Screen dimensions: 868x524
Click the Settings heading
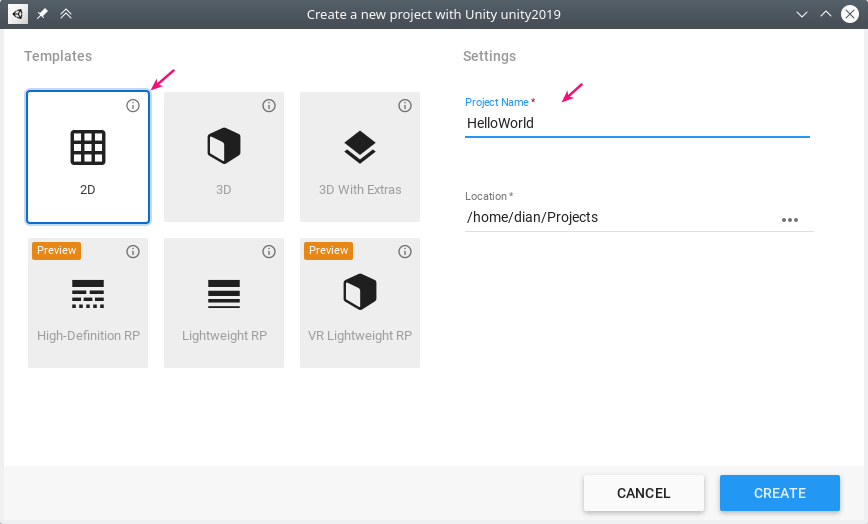click(x=489, y=56)
